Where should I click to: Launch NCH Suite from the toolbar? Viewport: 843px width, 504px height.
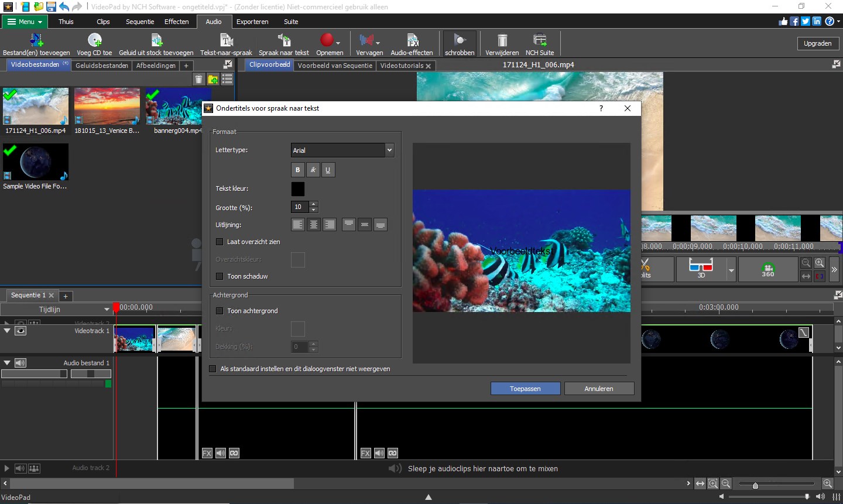tap(539, 43)
